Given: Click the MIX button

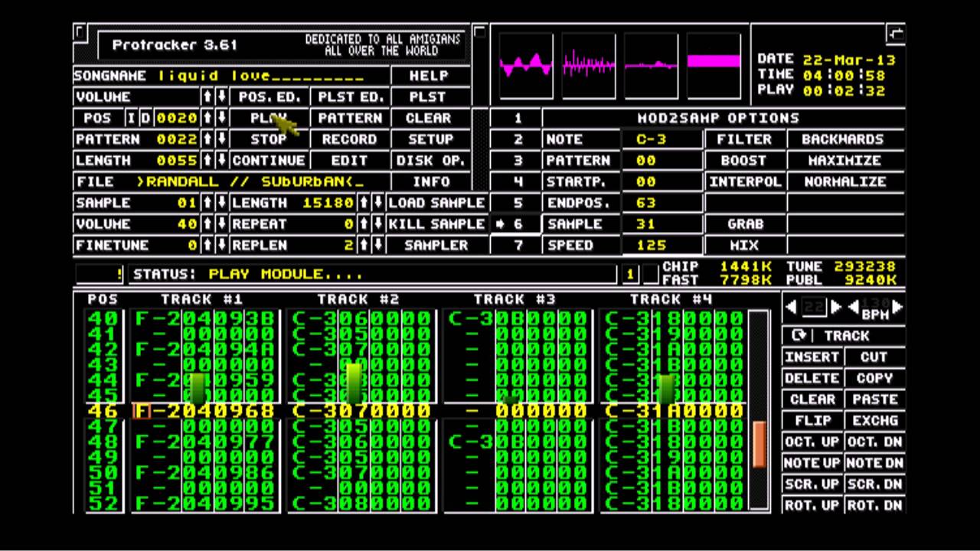Looking at the screenshot, I should click(x=745, y=246).
